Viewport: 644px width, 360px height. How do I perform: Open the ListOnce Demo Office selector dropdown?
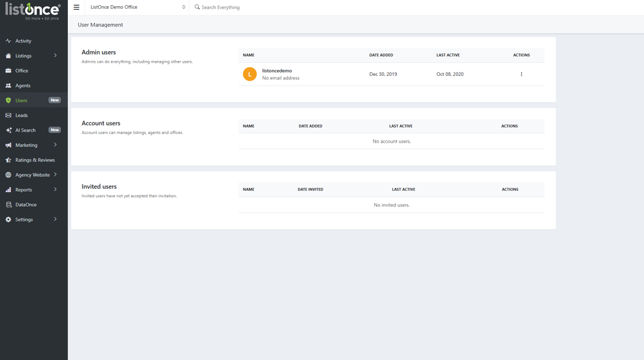137,7
